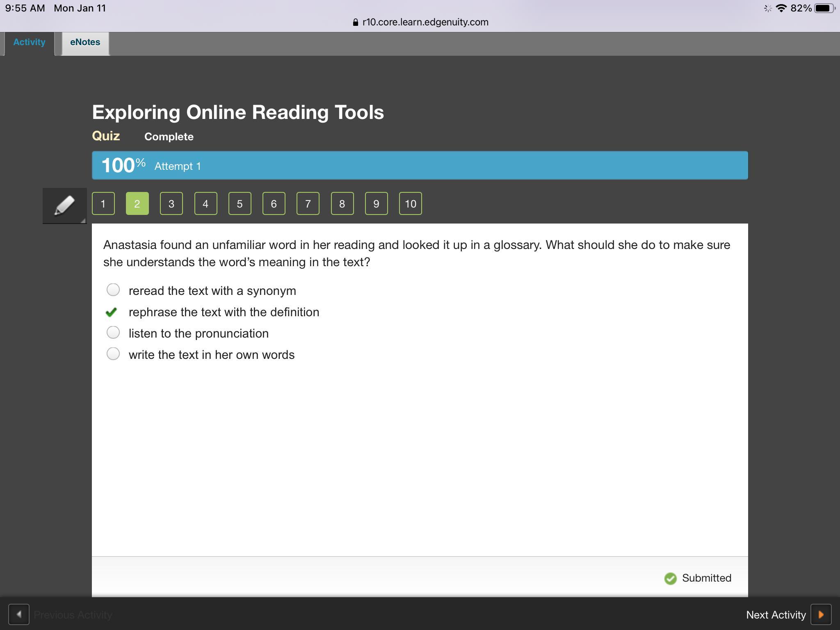Open the pencil highlighter tool
The image size is (840, 630).
(64, 205)
